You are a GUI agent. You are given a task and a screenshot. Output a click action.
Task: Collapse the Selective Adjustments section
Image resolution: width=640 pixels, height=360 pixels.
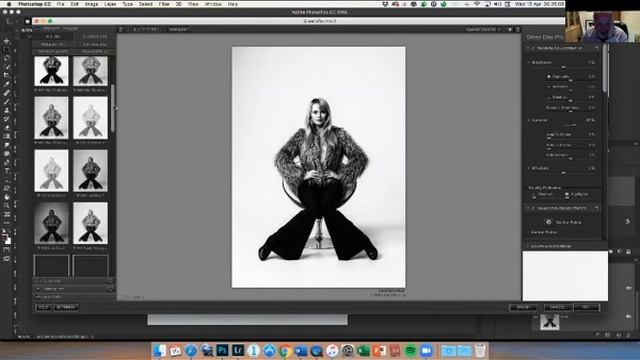(x=528, y=208)
